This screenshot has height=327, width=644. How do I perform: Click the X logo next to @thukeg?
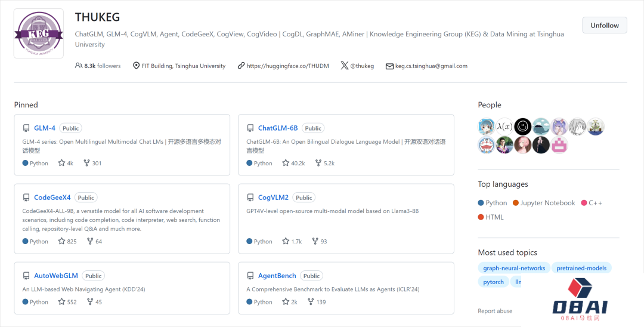tap(344, 66)
